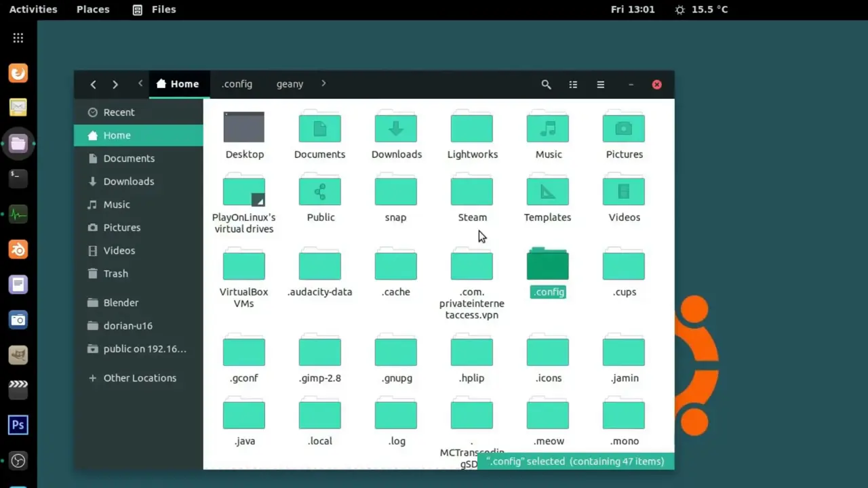Viewport: 868px width, 488px height.
Task: Open Music in the sidebar
Action: (138, 205)
